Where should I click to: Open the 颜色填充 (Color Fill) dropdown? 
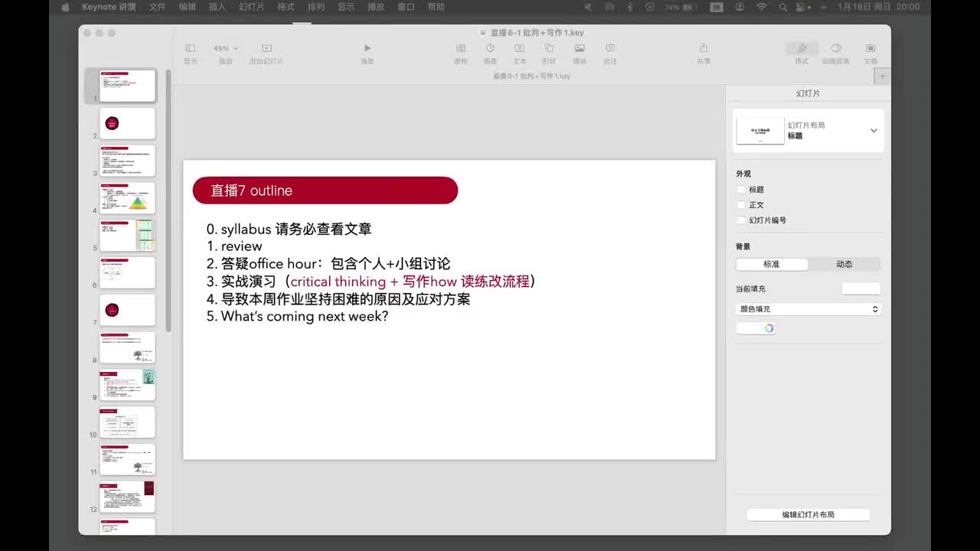point(808,309)
